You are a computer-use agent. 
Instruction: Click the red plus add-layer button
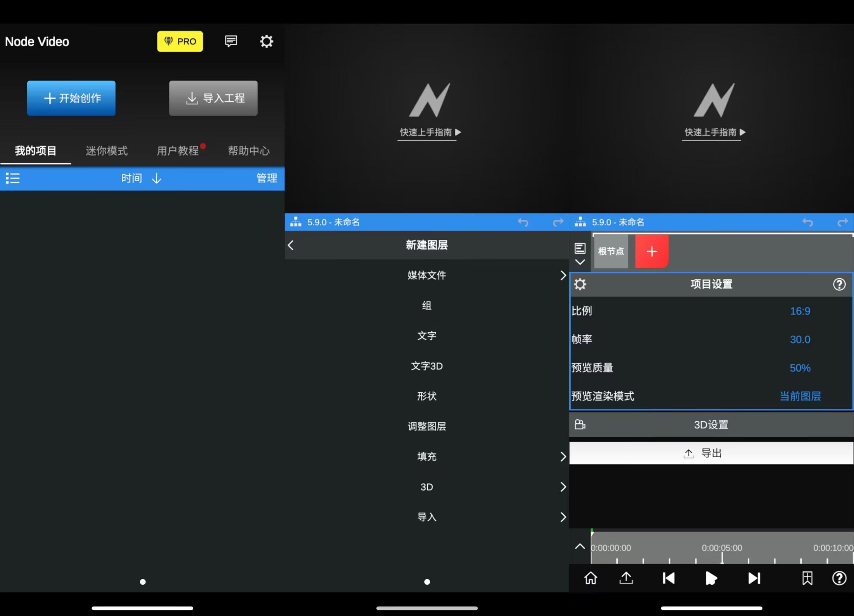651,251
